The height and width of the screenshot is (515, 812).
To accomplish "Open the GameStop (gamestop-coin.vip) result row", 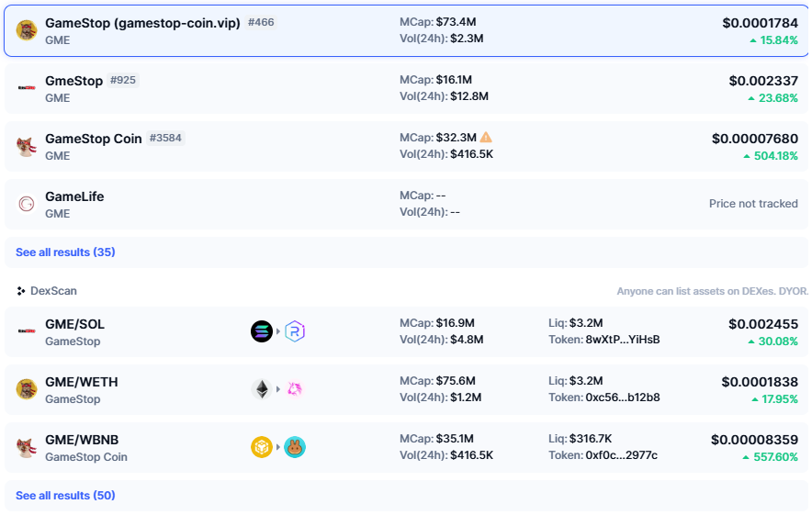I will coord(406,31).
